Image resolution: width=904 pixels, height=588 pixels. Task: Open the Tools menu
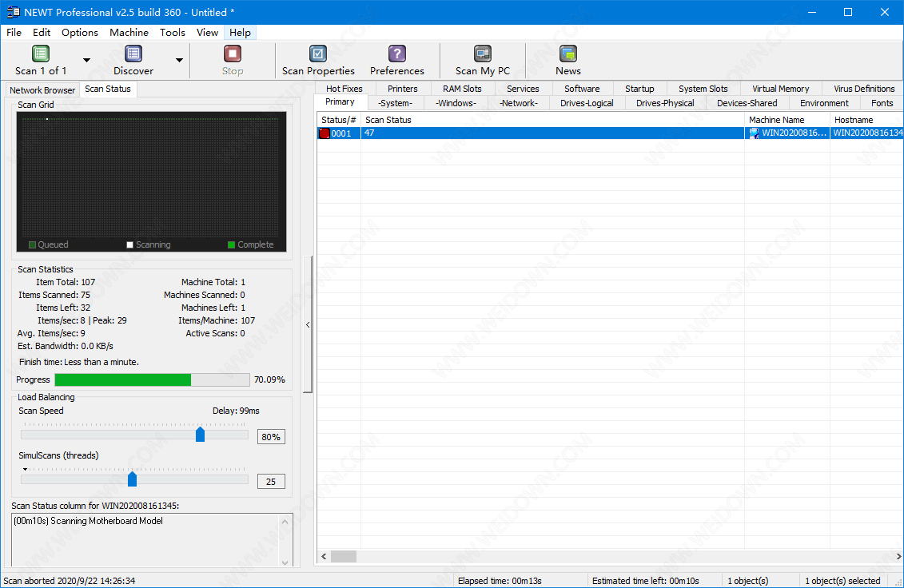pyautogui.click(x=173, y=32)
